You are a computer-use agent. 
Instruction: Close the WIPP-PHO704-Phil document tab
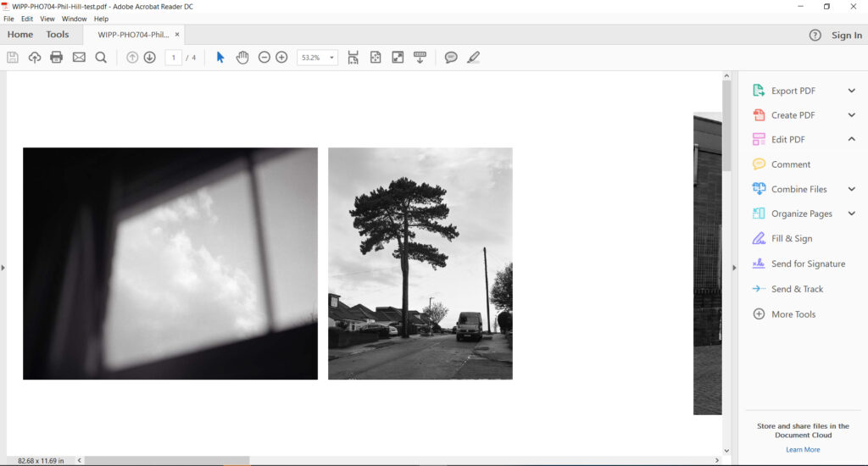[177, 34]
